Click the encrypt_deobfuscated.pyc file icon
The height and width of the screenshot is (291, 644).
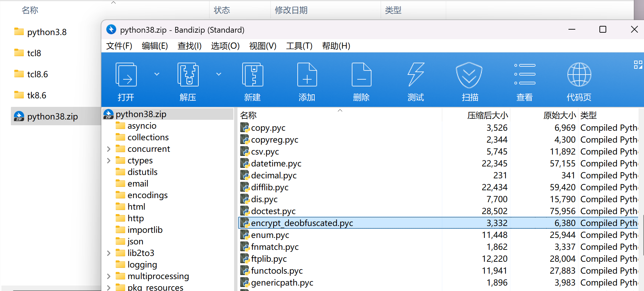(x=245, y=223)
